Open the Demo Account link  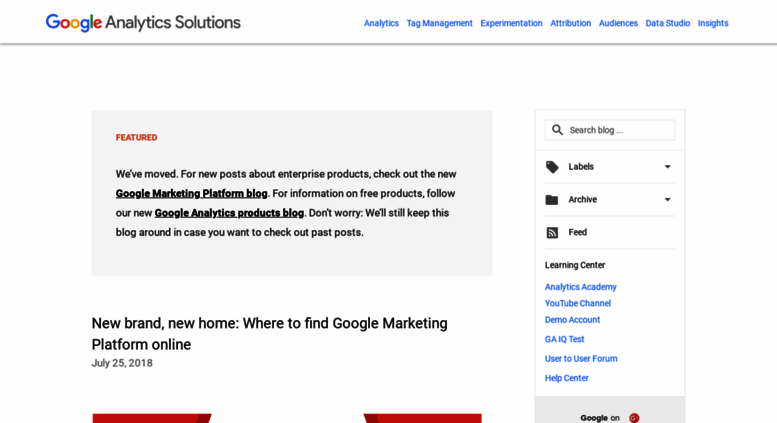[572, 319]
